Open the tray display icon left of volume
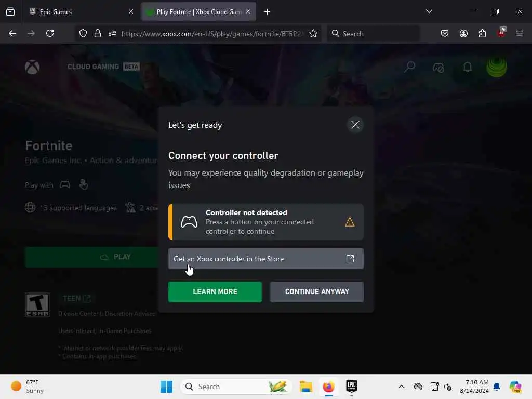Image resolution: width=532 pixels, height=399 pixels. pos(435,387)
